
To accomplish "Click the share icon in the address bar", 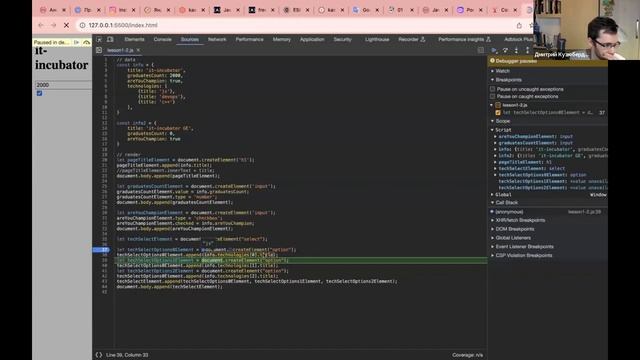I will coord(519,25).
